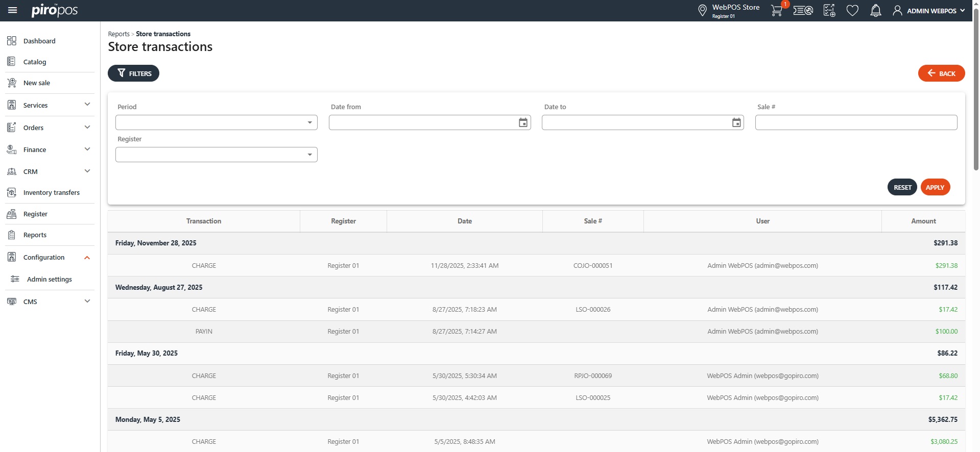
Task: Click the notifications bell icon
Action: click(875, 11)
